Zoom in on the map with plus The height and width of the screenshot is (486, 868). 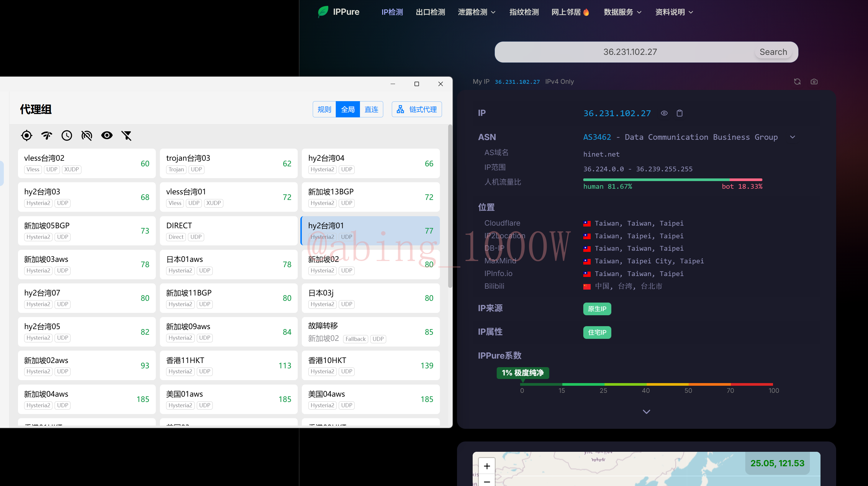[487, 466]
